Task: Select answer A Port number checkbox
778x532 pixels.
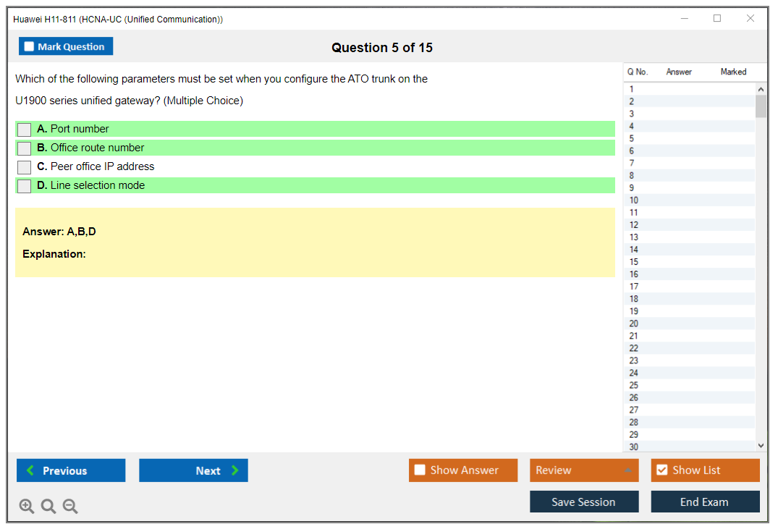Action: click(25, 130)
